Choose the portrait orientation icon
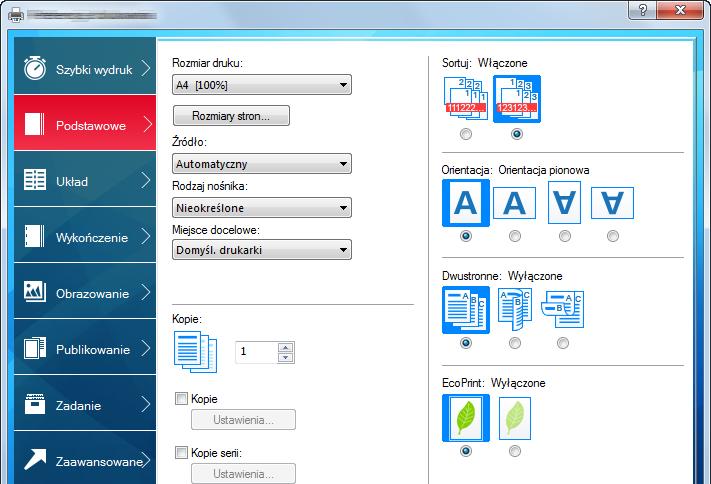The height and width of the screenshot is (484, 711). click(466, 203)
